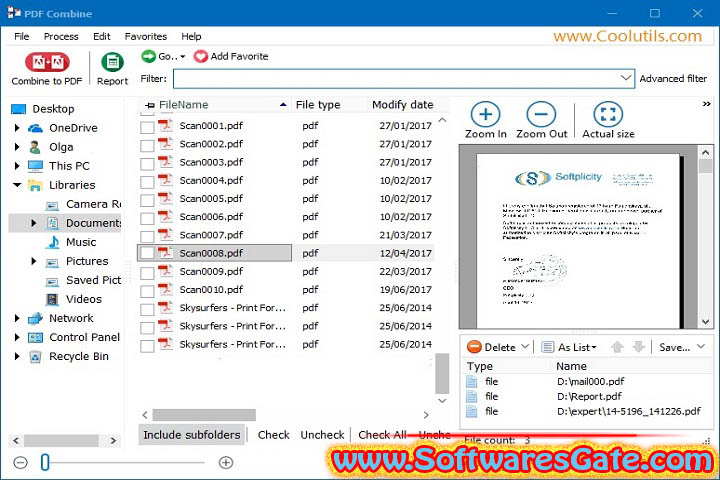This screenshot has height=480, width=720.
Task: Enable the Scan0006.pdf checkbox
Action: pos(147,218)
